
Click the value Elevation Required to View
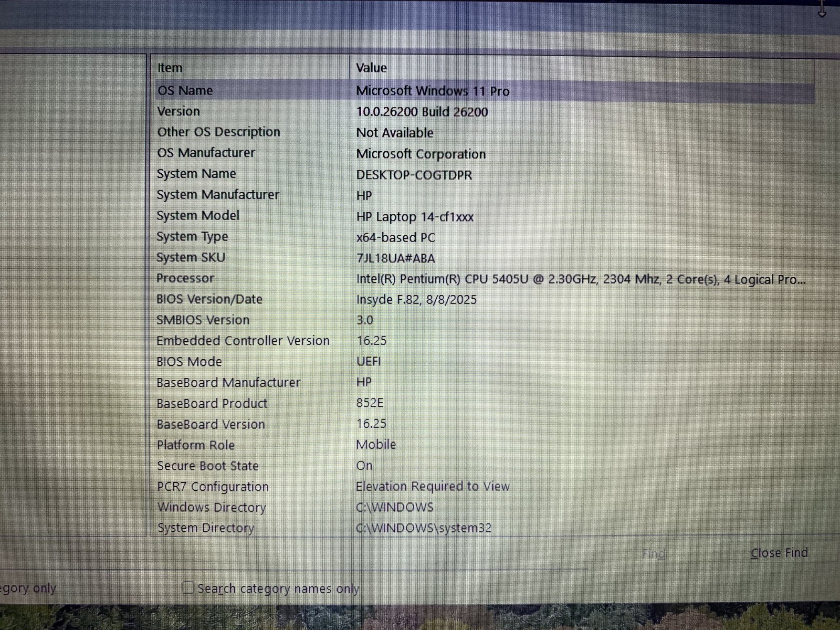click(433, 486)
